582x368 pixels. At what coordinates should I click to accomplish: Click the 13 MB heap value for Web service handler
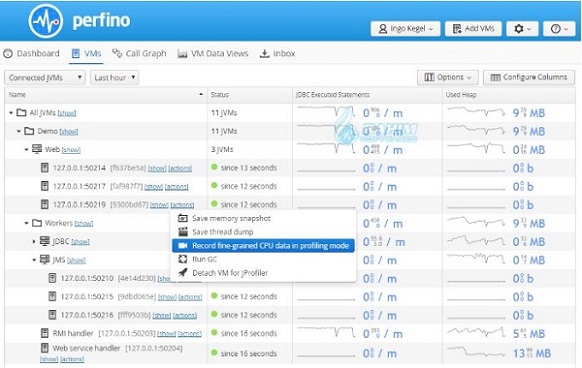tap(532, 353)
